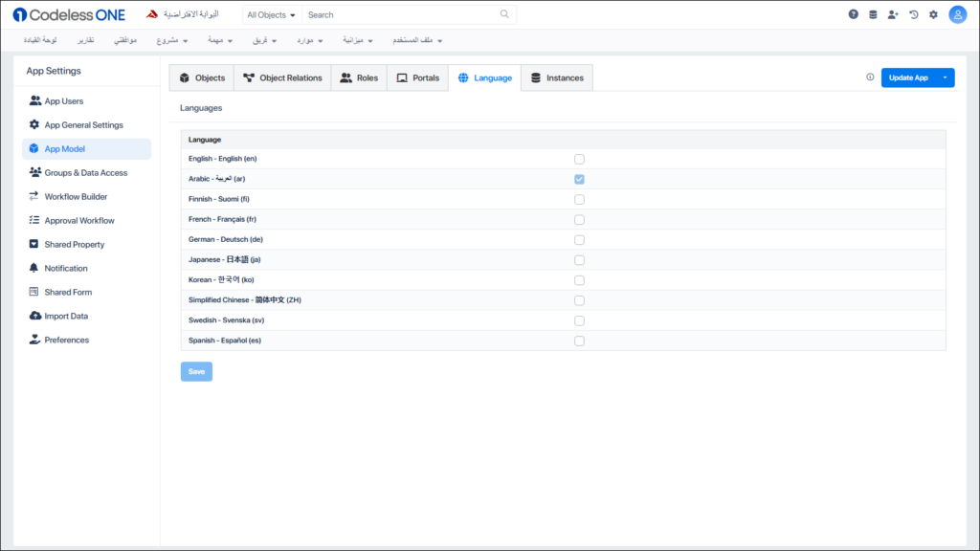
Task: Click the App Users people icon
Action: 35,100
